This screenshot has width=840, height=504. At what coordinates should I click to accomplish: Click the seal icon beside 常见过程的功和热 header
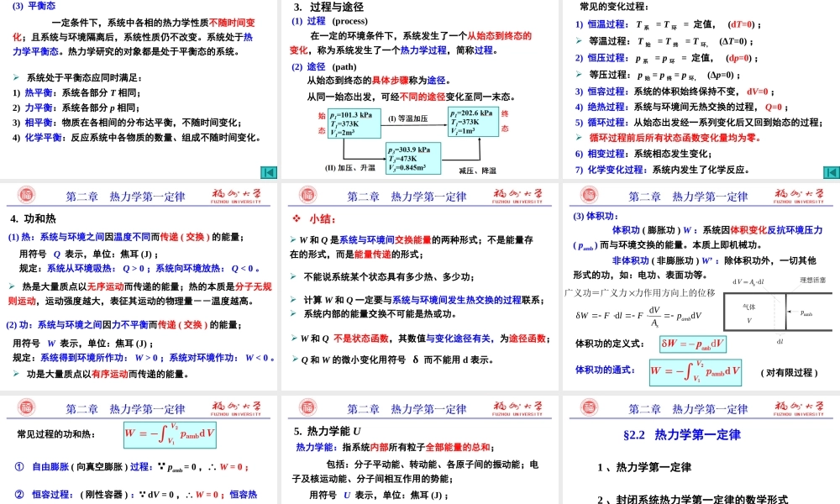26,408
